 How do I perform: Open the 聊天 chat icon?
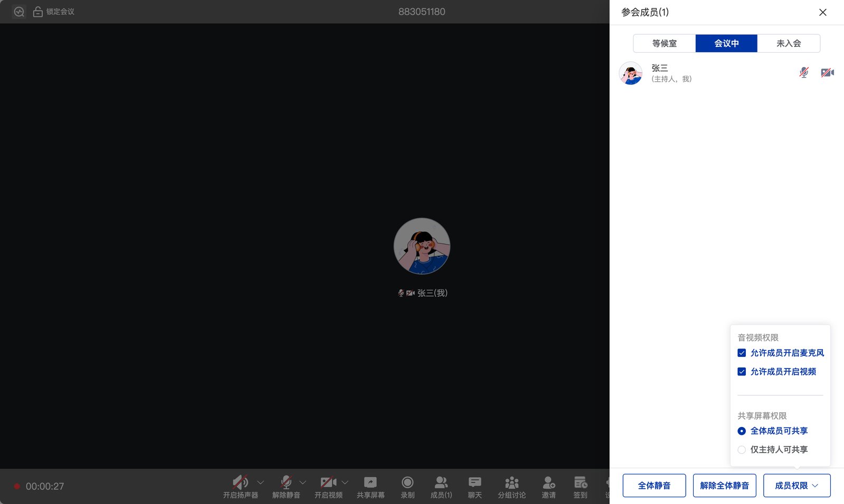click(x=475, y=482)
